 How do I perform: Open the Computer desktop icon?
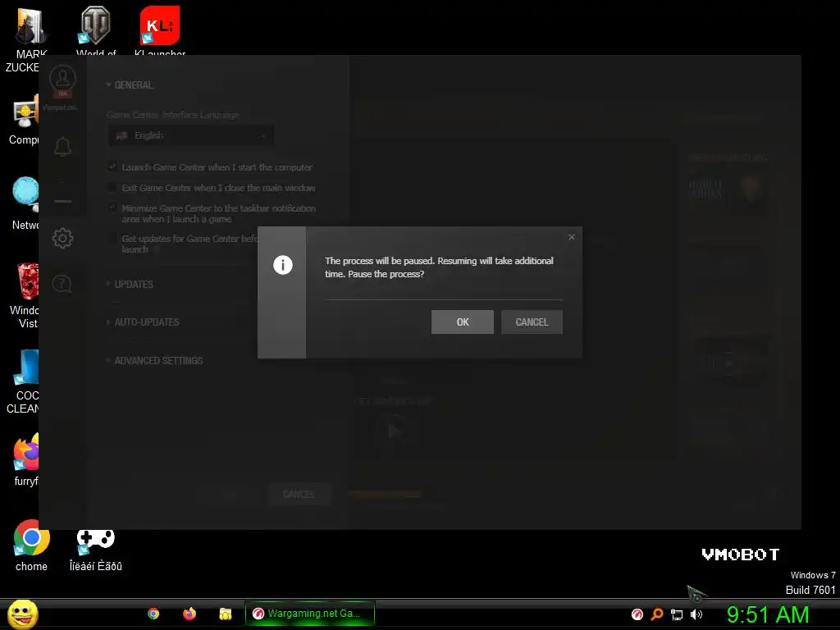(24, 121)
